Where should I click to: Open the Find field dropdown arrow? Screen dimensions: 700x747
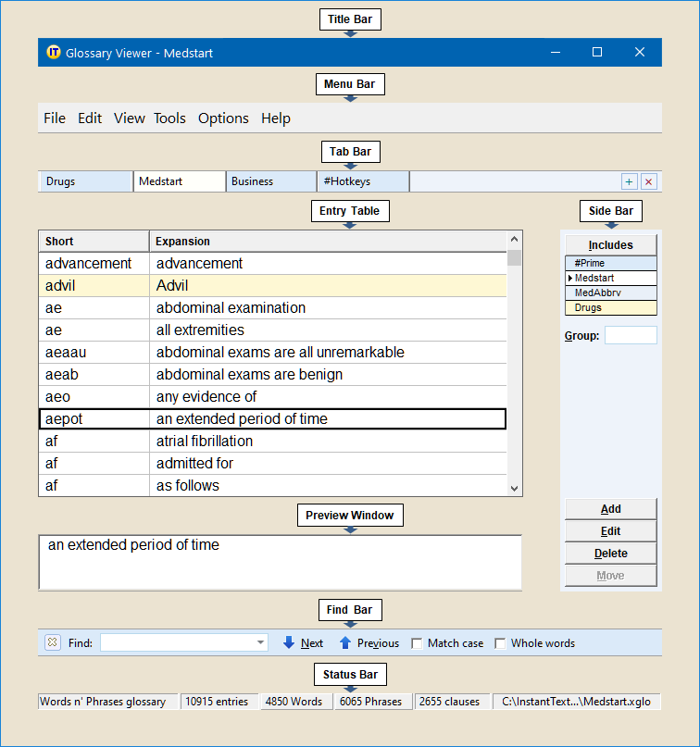(260, 642)
